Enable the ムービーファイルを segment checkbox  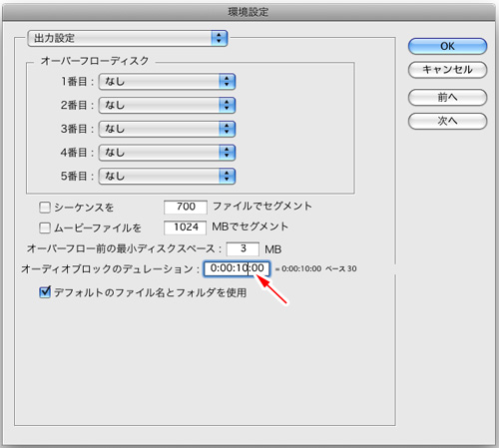pyautogui.click(x=45, y=227)
